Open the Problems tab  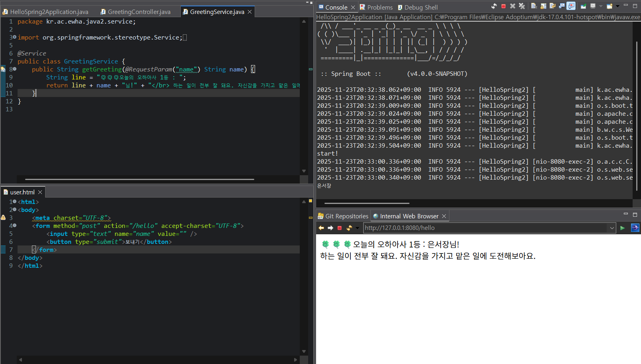[376, 7]
